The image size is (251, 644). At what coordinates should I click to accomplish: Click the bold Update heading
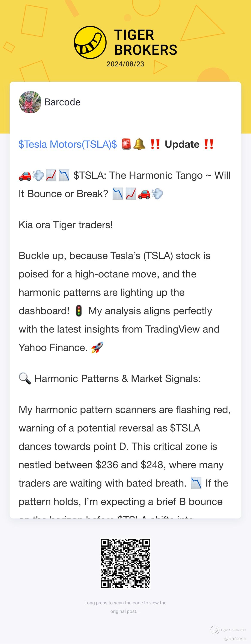click(182, 144)
